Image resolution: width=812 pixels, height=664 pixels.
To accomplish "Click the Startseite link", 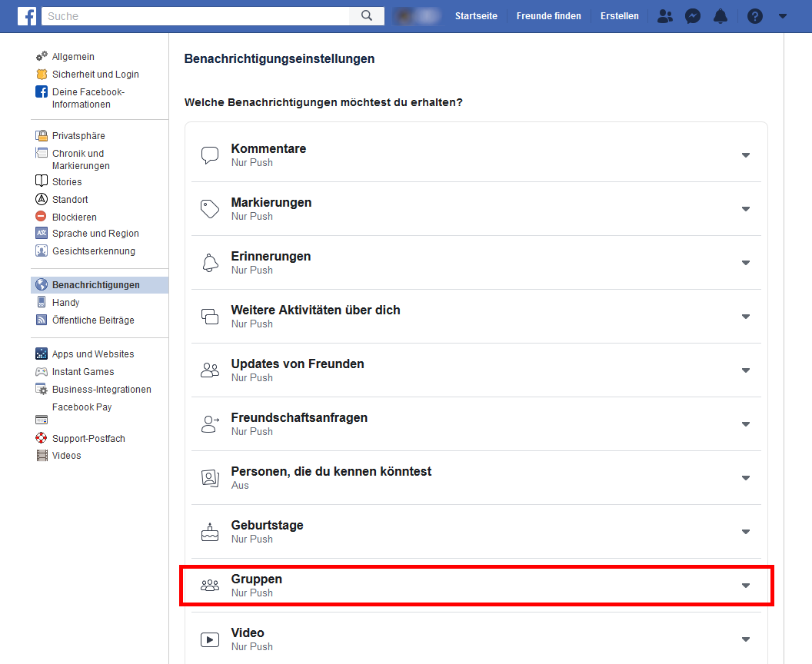I will 476,15.
